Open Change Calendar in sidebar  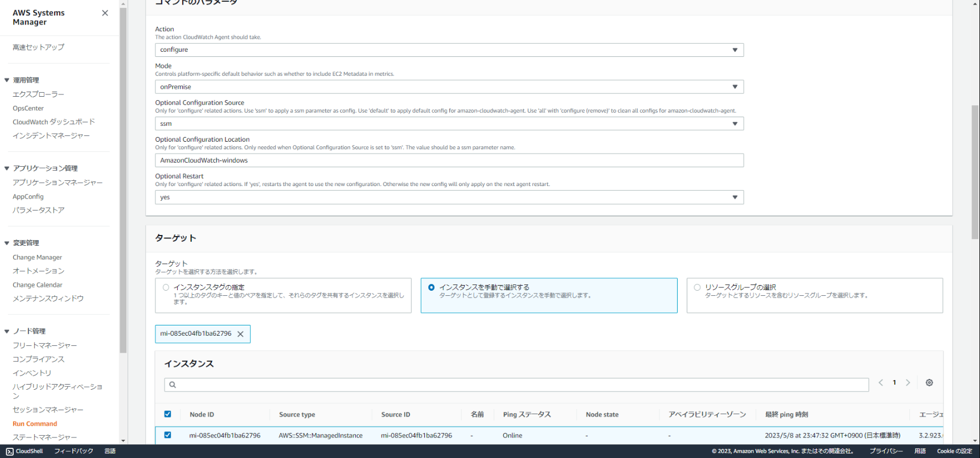[38, 284]
